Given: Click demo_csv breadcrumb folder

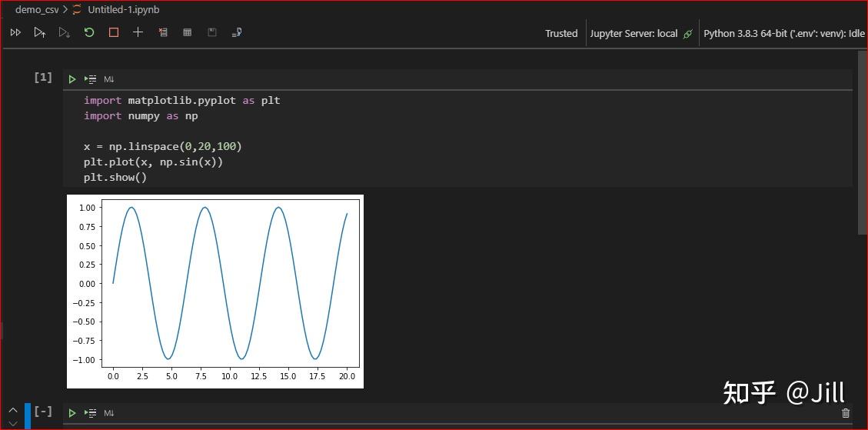Looking at the screenshot, I should coord(37,9).
